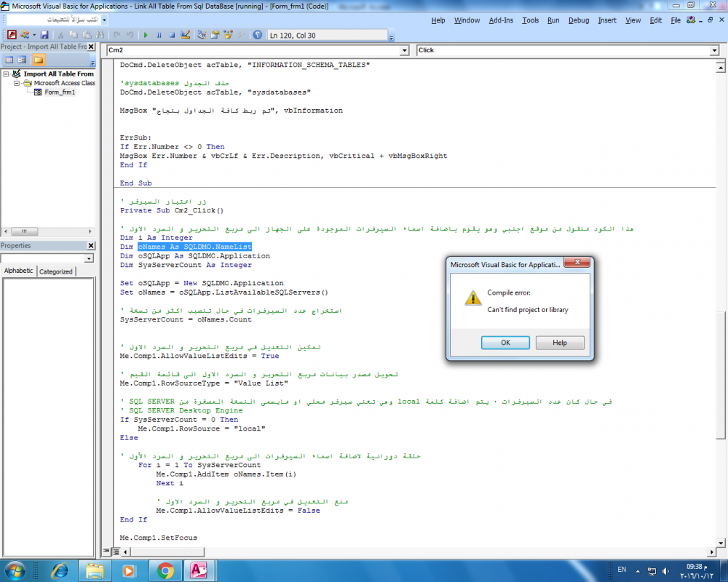Close the Project explorer pane
The width and height of the screenshot is (728, 582).
[x=92, y=47]
